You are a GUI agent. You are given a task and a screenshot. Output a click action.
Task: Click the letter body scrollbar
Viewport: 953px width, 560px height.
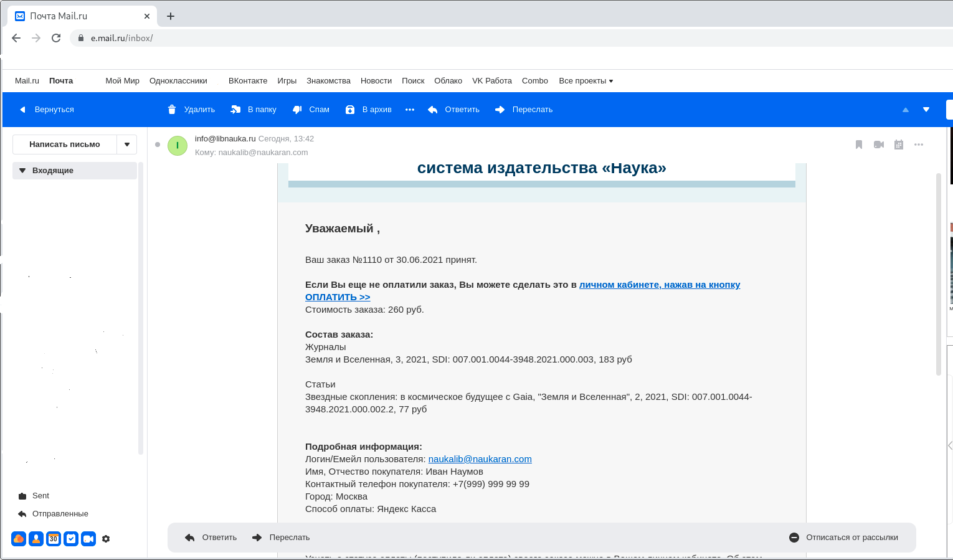[x=939, y=274]
